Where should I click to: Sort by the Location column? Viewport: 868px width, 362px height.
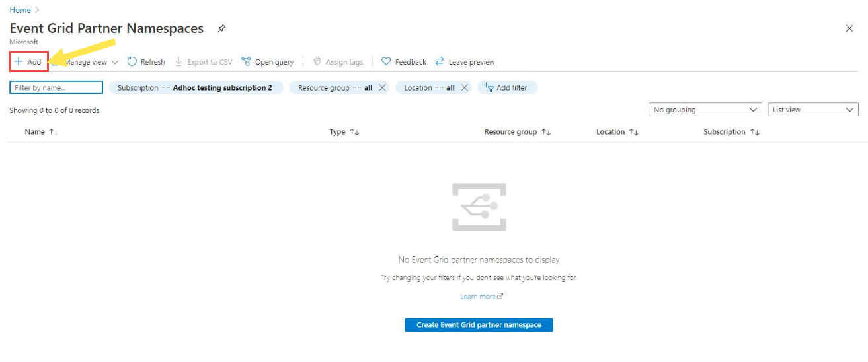click(617, 132)
